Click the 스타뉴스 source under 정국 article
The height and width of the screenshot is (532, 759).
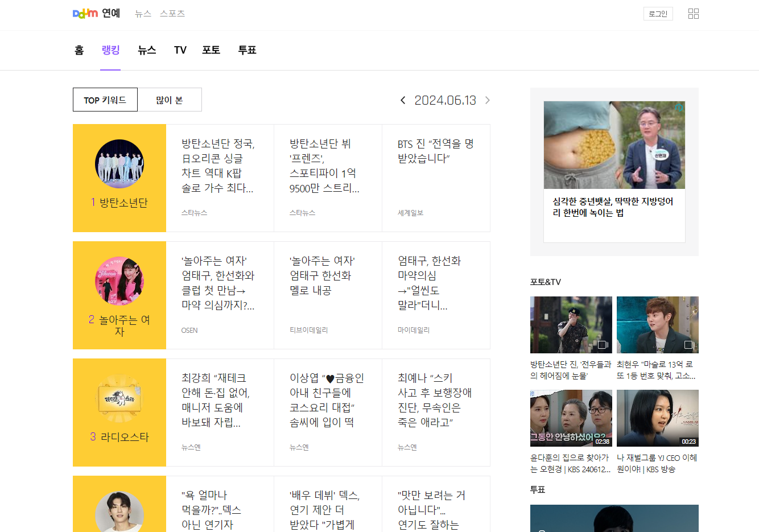[x=194, y=213]
